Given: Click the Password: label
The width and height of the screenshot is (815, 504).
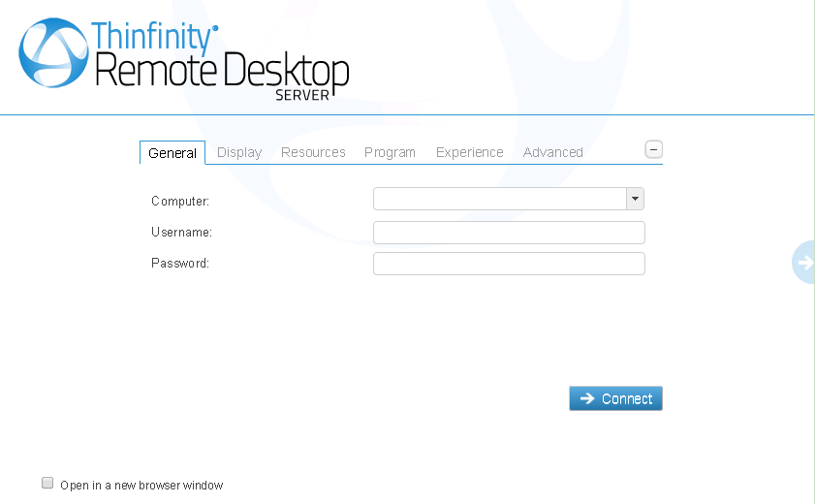Looking at the screenshot, I should tap(180, 264).
